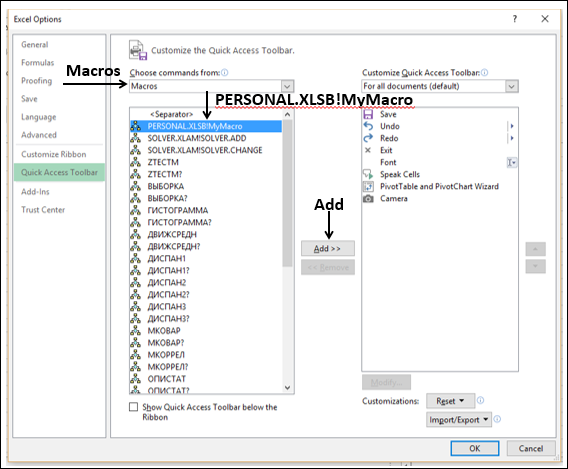
Task: Open the Trust Center category
Action: tap(43, 210)
